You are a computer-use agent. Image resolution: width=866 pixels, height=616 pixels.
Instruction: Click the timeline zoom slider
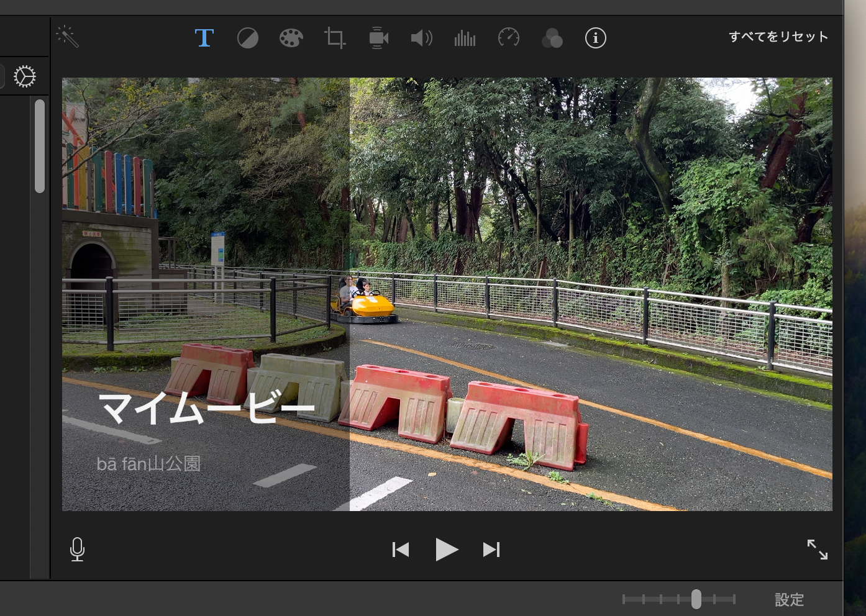click(696, 599)
